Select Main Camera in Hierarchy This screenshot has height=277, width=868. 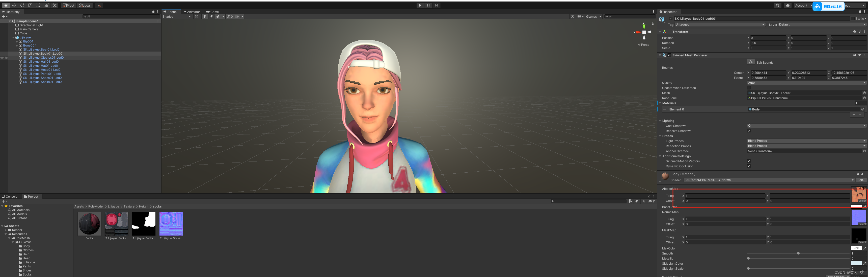point(29,29)
